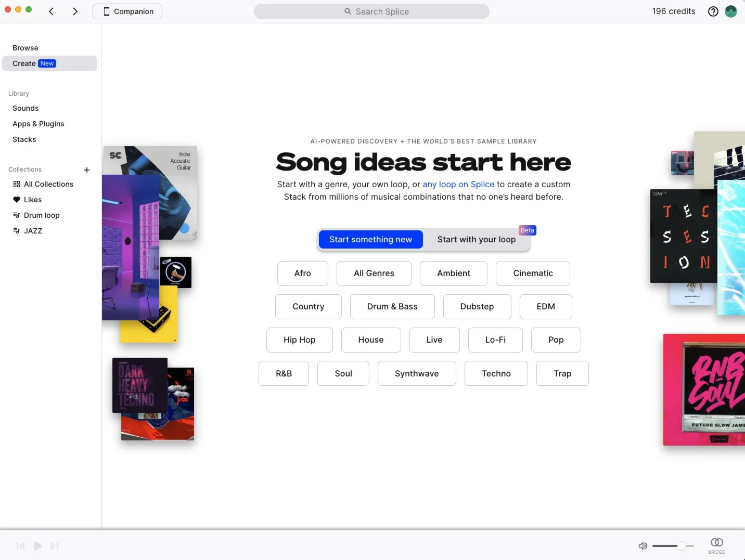
Task: Open the Drum loop collection
Action: (x=42, y=215)
